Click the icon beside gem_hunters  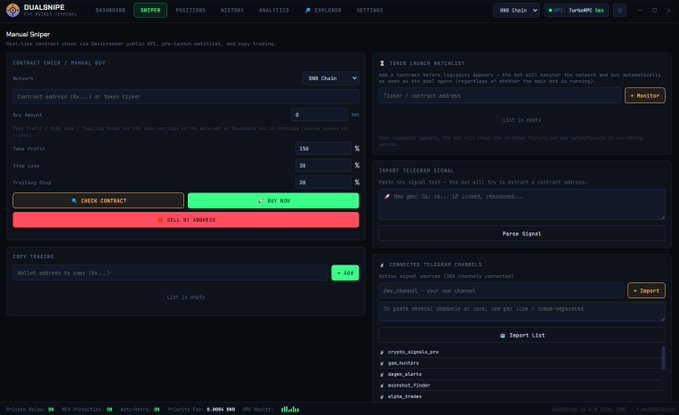[382, 363]
